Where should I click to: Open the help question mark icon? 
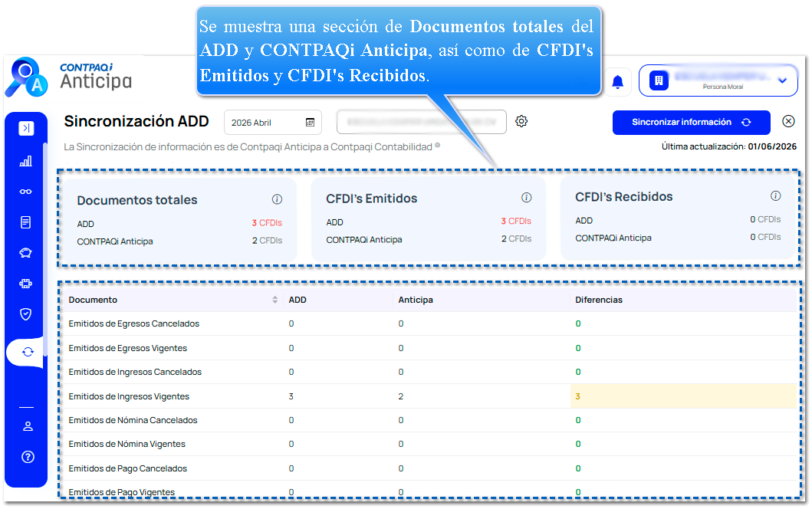[28, 457]
